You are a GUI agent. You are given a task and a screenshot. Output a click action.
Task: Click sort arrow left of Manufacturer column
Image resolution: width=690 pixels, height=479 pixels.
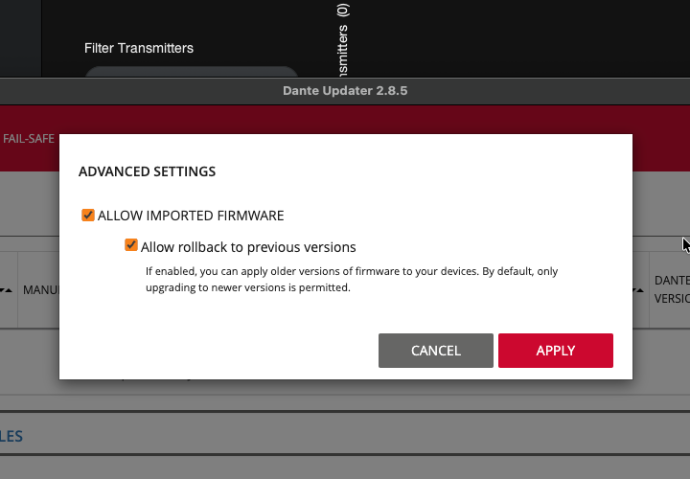coord(8,290)
